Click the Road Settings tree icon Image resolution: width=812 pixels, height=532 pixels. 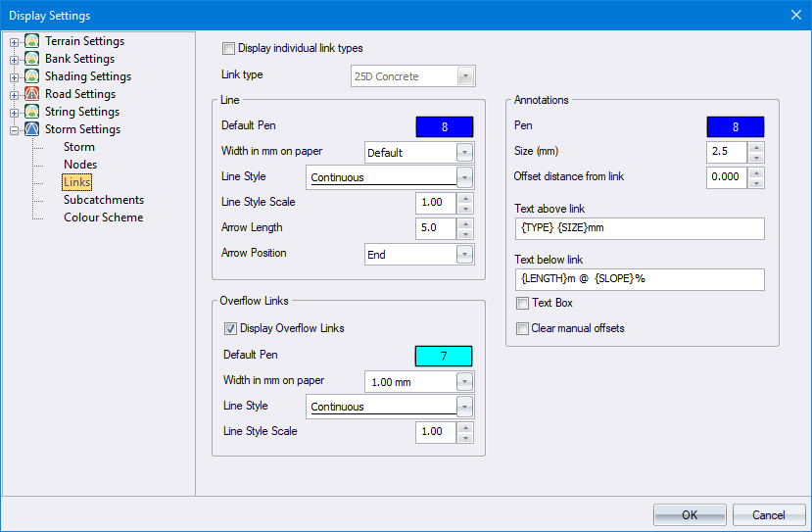click(32, 94)
